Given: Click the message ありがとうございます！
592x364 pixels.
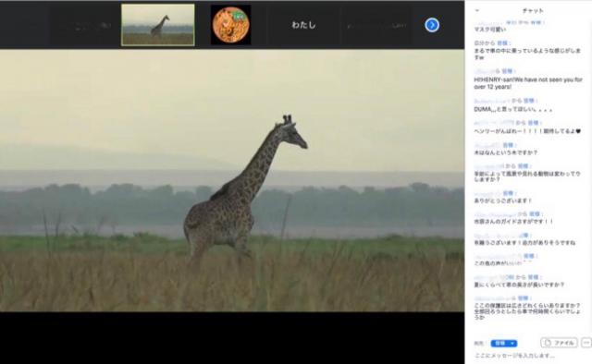Looking at the screenshot, I should point(503,200).
